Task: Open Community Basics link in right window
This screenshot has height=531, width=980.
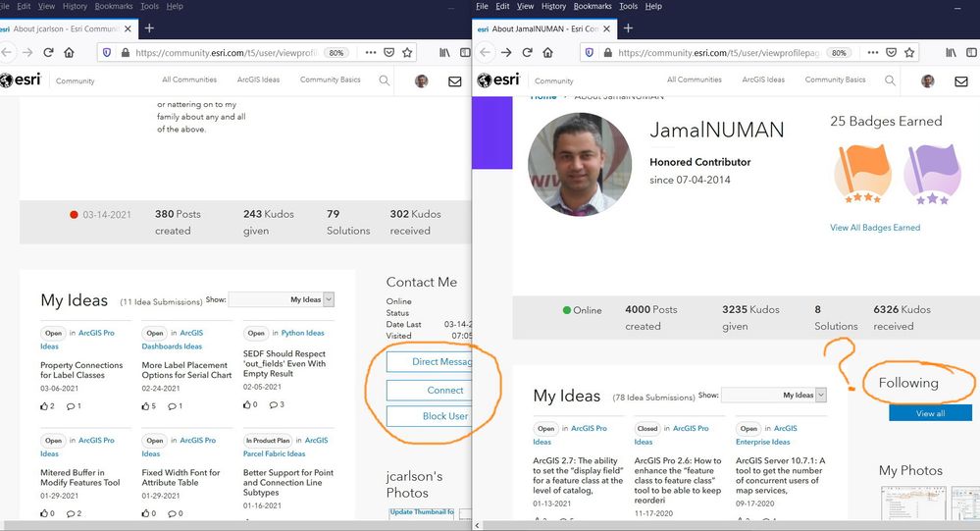Action: (x=835, y=80)
